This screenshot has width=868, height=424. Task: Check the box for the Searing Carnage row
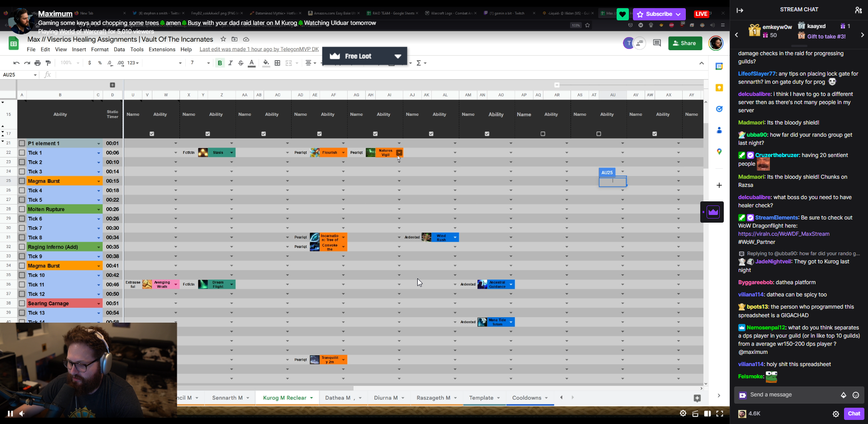(22, 303)
